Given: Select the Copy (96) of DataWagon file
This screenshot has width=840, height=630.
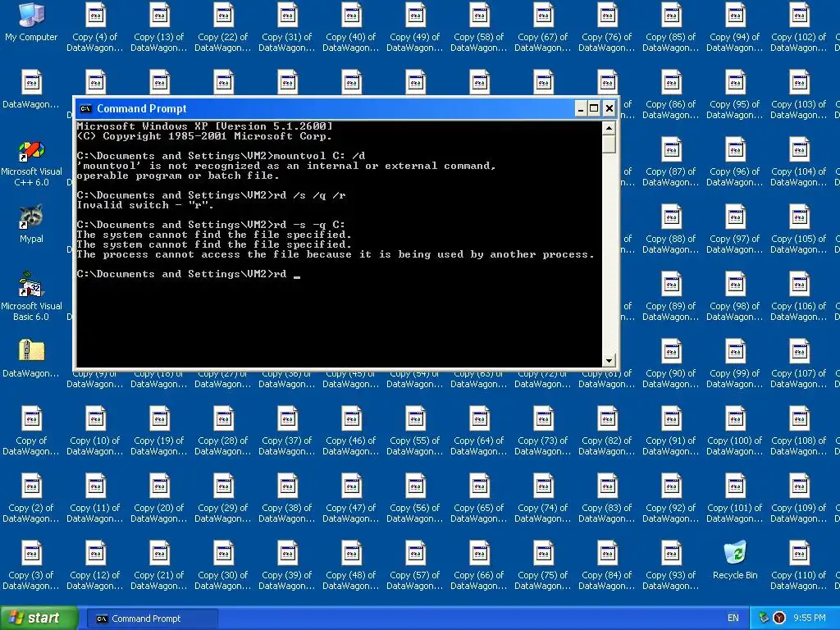Looking at the screenshot, I should (x=735, y=162).
